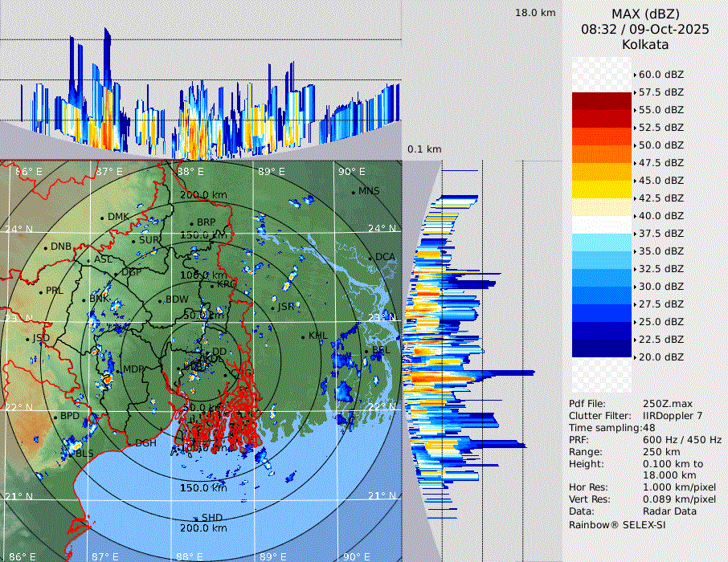Screen dimensions: 728x562
Task: Click the 60.0 dBZ legend label
Action: (x=661, y=74)
